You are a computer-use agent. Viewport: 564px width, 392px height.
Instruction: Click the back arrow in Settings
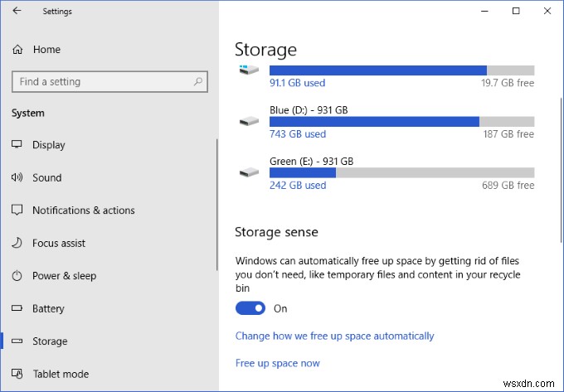coord(17,11)
